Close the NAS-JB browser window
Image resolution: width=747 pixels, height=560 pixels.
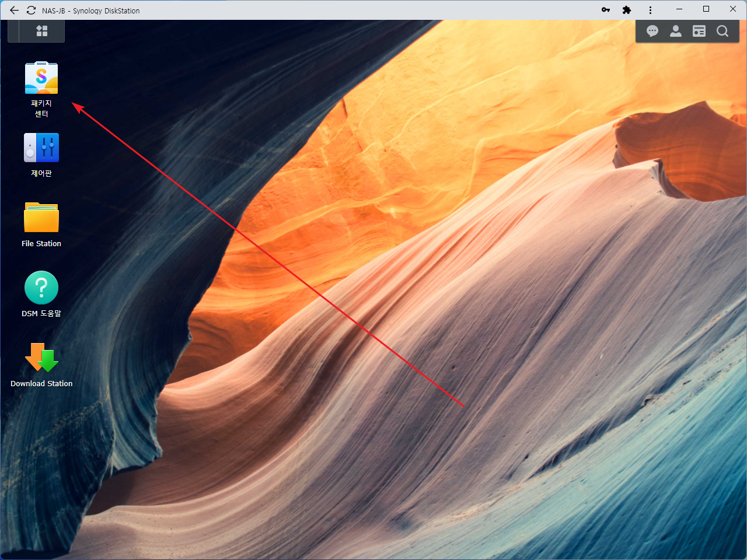733,9
